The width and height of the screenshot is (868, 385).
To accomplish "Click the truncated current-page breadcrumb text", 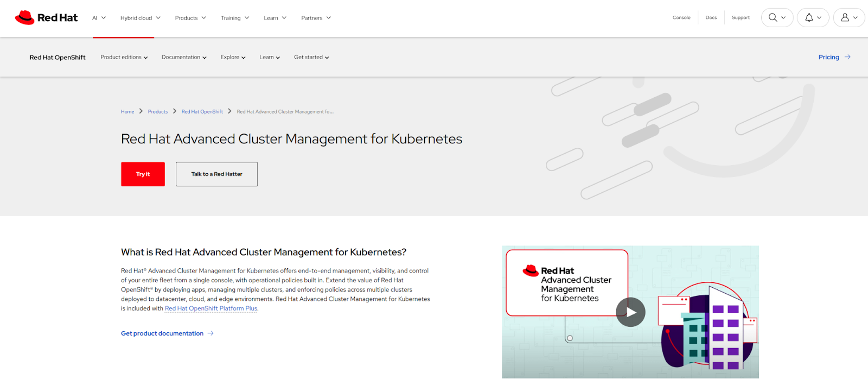I will click(x=285, y=112).
